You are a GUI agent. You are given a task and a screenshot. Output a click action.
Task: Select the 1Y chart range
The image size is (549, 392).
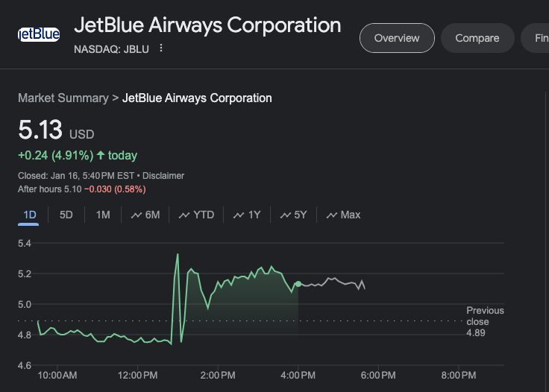click(247, 215)
